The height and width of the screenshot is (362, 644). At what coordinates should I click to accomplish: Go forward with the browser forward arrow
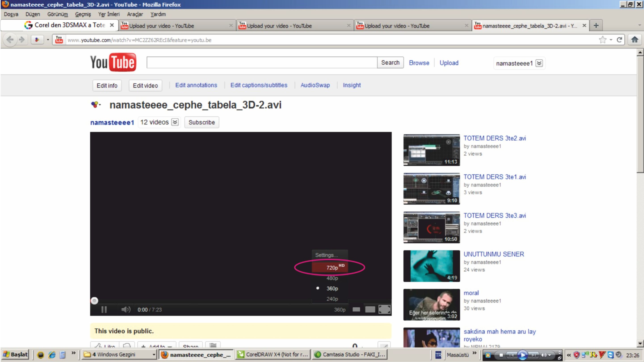[22, 40]
